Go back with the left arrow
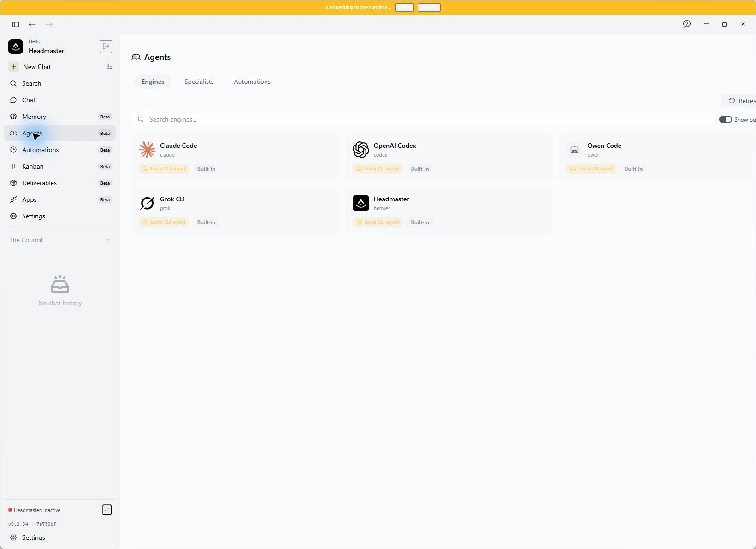756x549 pixels. [32, 24]
